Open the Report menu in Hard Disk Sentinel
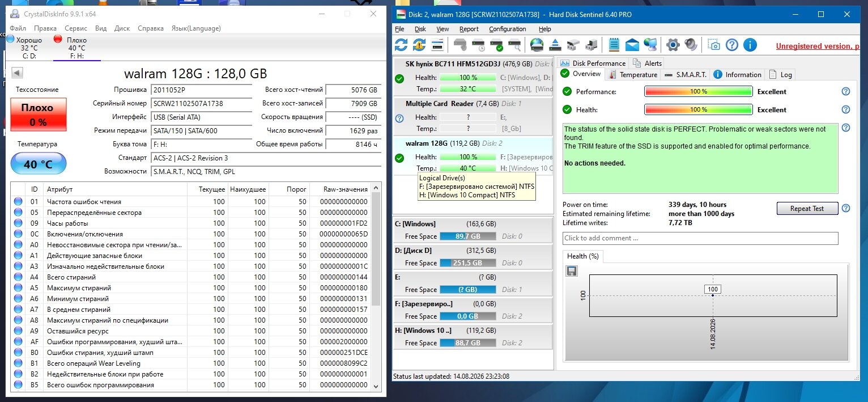 (469, 29)
